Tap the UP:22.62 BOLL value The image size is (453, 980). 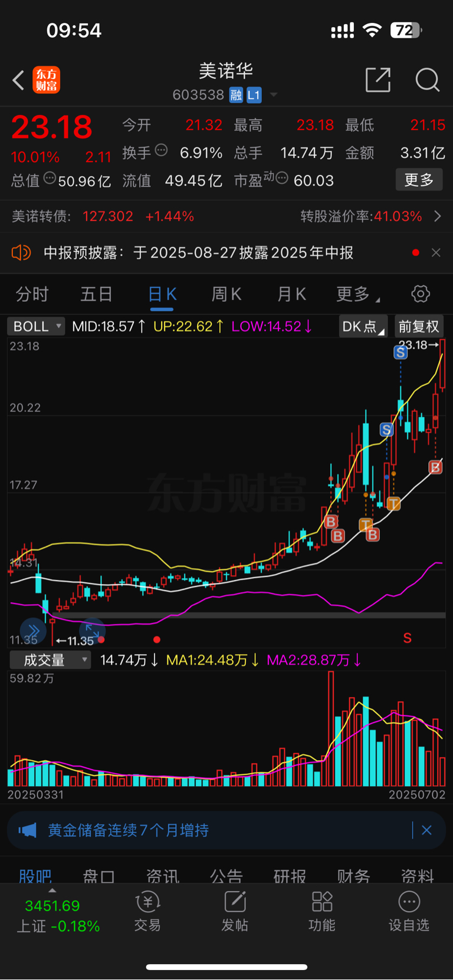(x=188, y=326)
